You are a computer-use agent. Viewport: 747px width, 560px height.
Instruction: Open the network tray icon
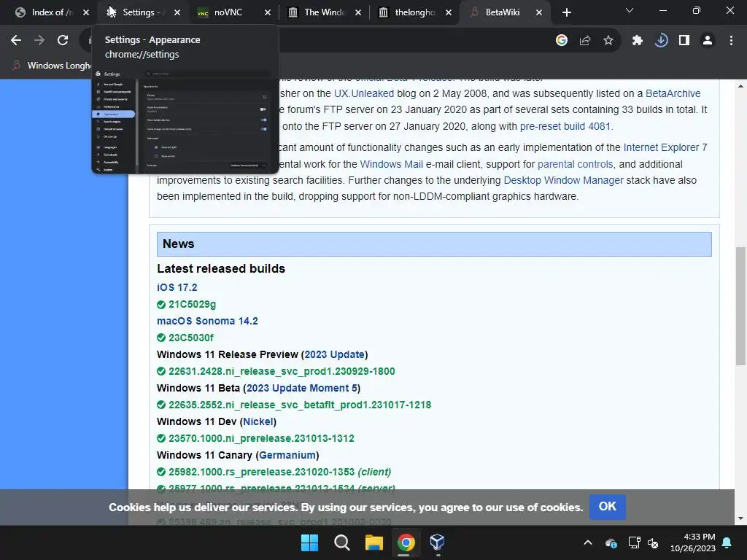(x=634, y=542)
